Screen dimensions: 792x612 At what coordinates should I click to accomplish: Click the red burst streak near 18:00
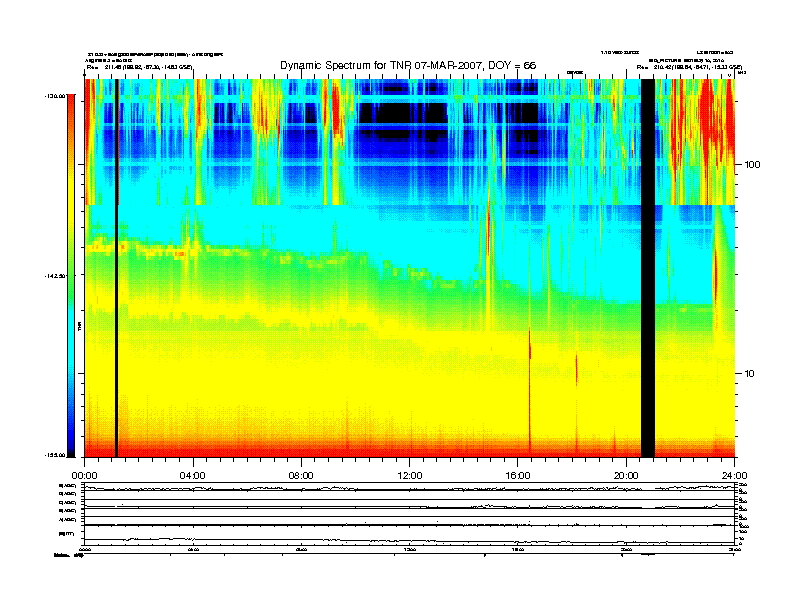576,371
